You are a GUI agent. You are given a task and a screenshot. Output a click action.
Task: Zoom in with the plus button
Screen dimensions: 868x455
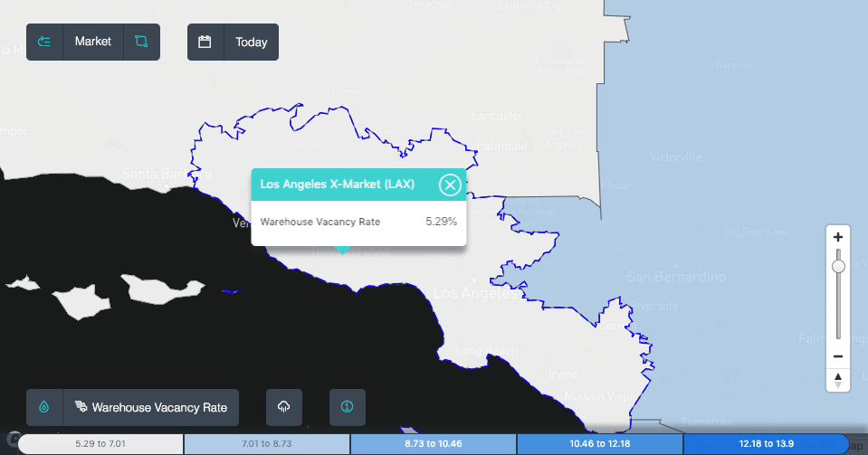(838, 237)
